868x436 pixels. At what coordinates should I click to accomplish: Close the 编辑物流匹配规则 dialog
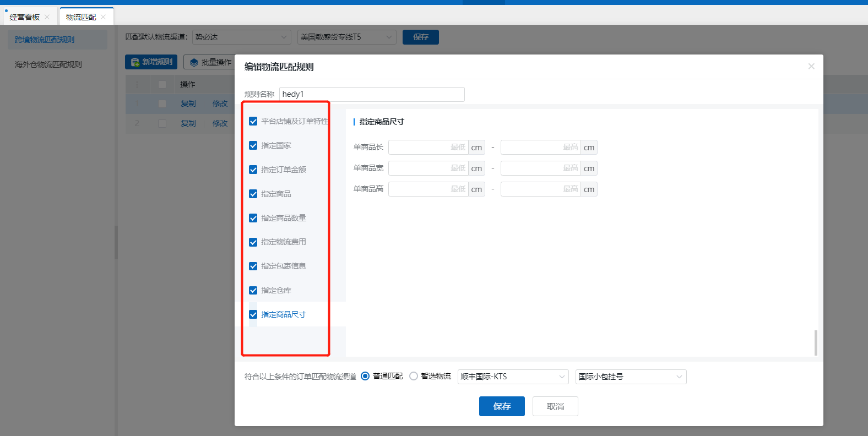click(x=811, y=66)
